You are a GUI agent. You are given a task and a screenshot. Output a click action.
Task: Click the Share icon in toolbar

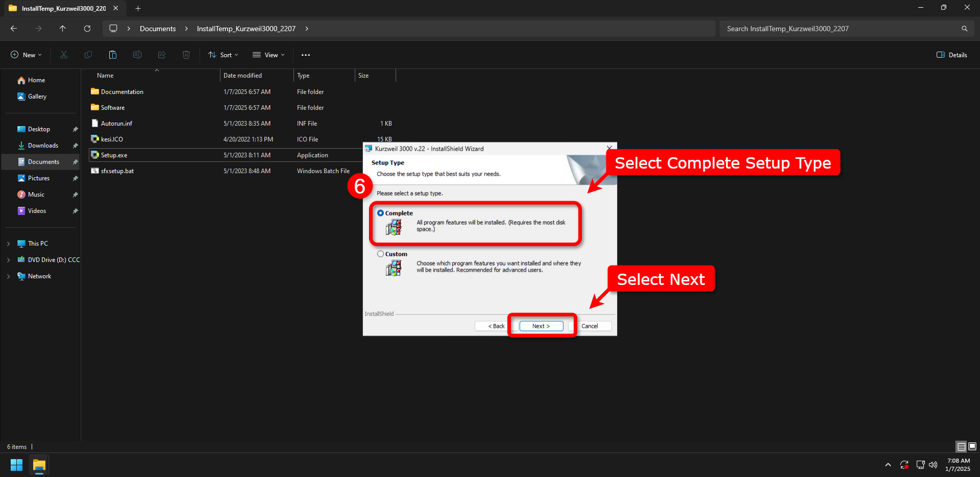(x=162, y=55)
